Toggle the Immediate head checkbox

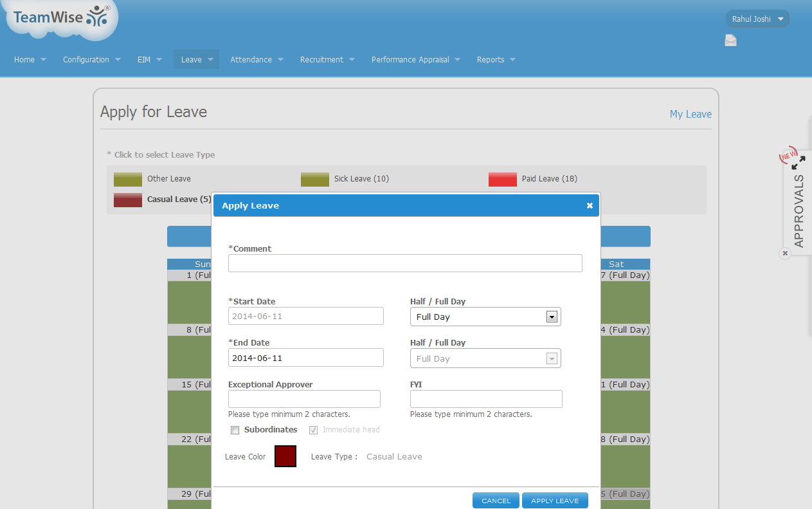(x=314, y=430)
